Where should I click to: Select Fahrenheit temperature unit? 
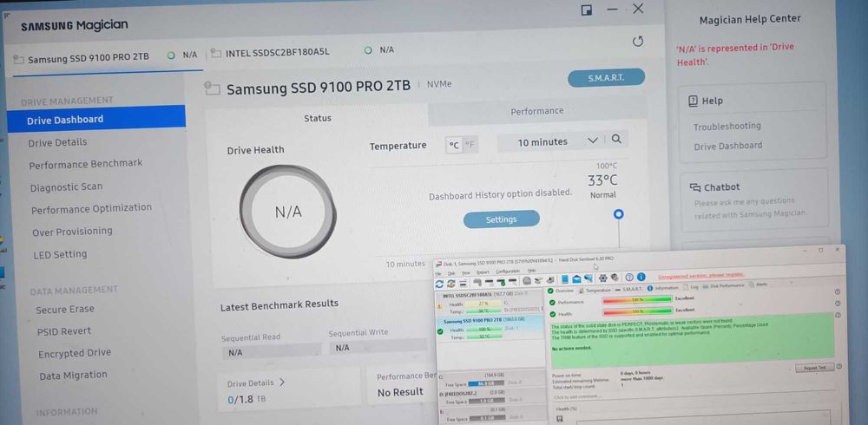pyautogui.click(x=470, y=146)
